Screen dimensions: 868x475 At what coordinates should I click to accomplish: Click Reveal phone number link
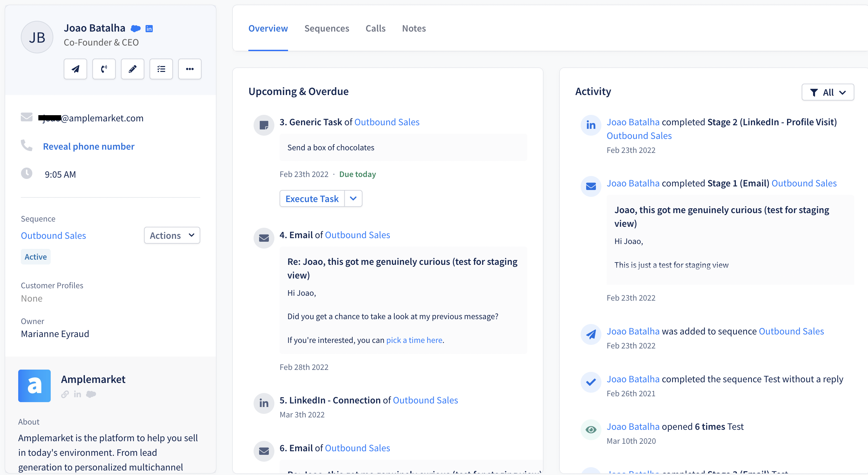pyautogui.click(x=89, y=146)
